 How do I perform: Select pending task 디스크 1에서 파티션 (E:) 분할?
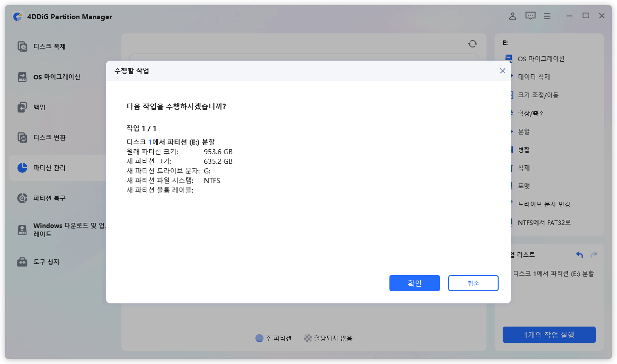pyautogui.click(x=554, y=274)
